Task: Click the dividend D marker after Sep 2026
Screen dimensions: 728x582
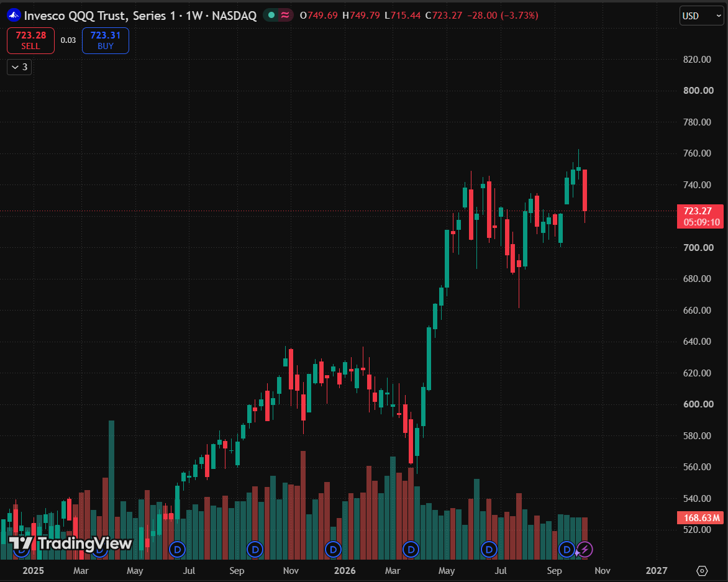Action: click(566, 550)
